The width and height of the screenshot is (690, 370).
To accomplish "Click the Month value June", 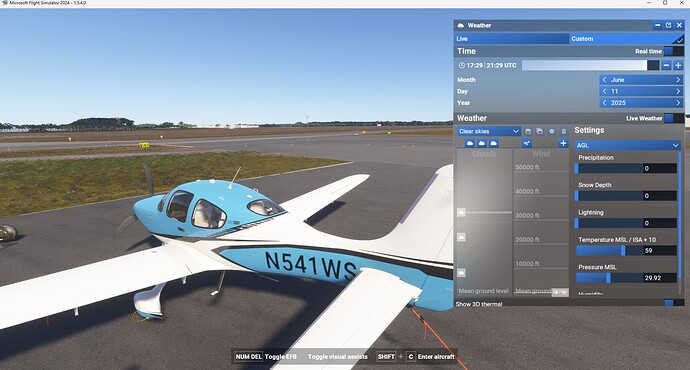I will pos(617,80).
